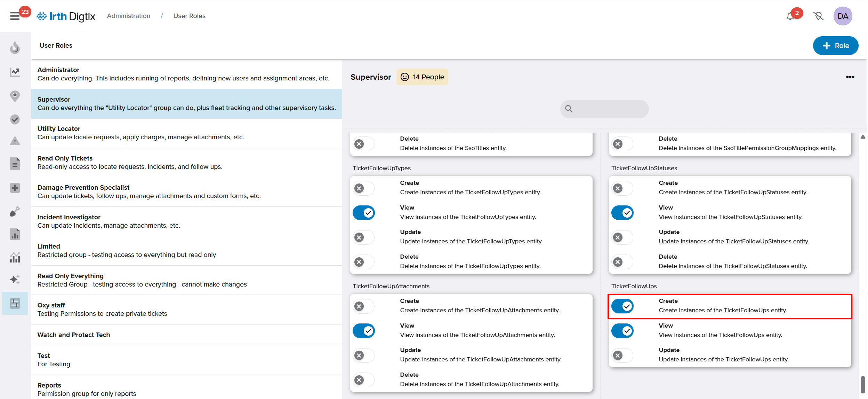Open the DA user avatar menu

pos(842,16)
